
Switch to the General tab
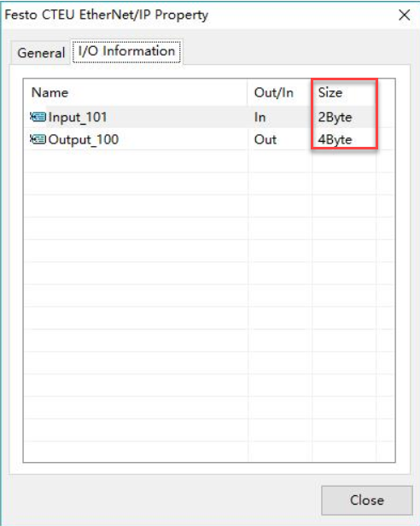pos(41,53)
